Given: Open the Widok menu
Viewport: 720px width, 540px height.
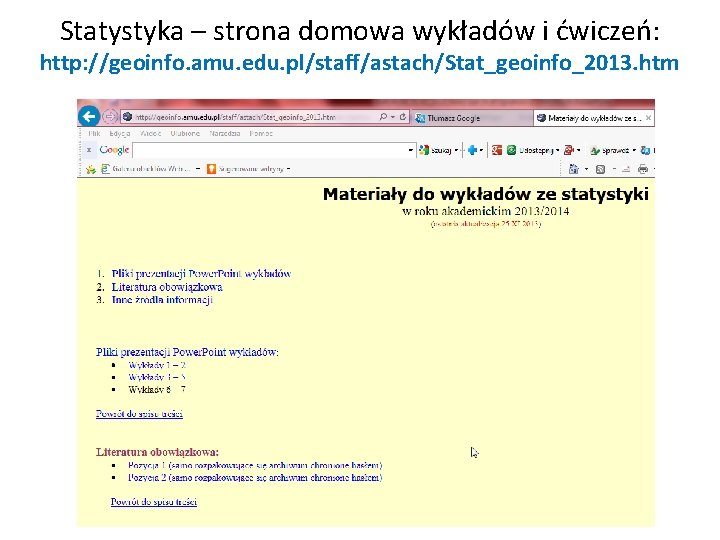Looking at the screenshot, I should click(x=151, y=133).
